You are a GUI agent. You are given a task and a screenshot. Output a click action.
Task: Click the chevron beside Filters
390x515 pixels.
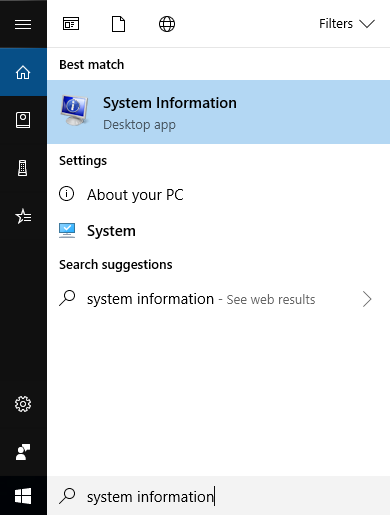point(367,24)
